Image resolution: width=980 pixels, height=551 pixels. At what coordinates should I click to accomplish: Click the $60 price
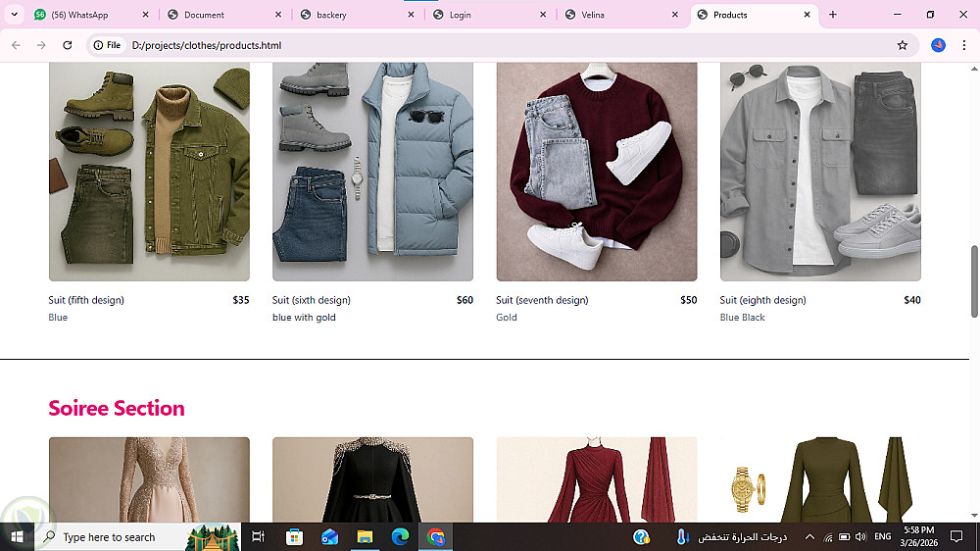click(x=465, y=300)
